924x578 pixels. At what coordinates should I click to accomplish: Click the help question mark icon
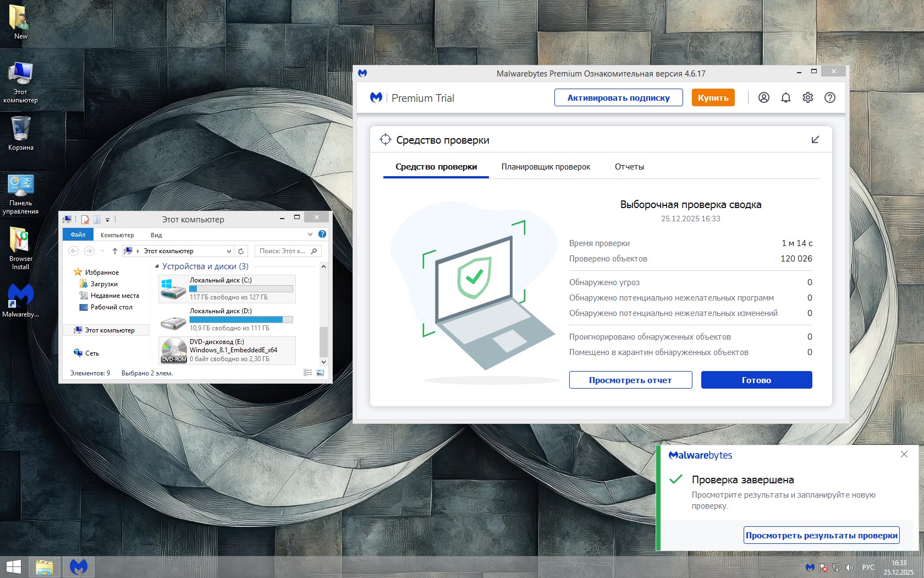(x=829, y=97)
